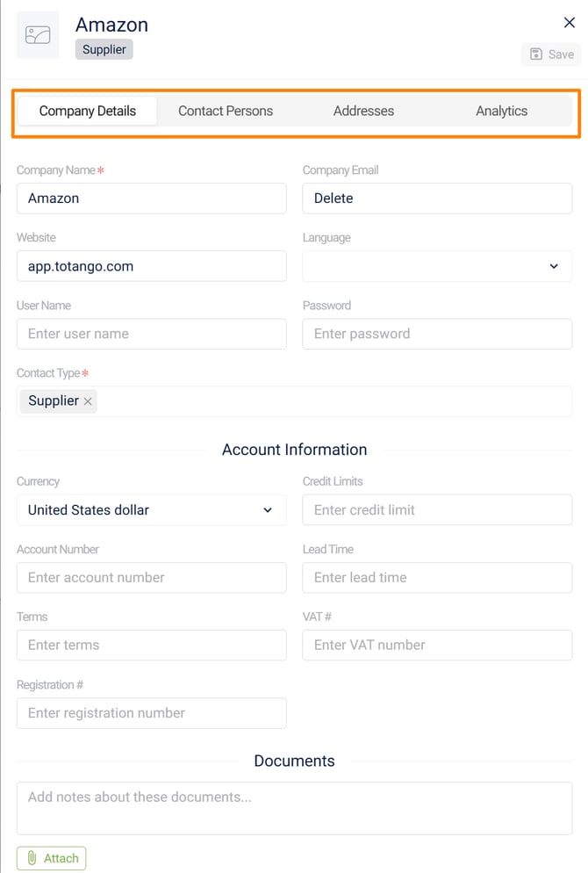Click the paperclip Attach button
This screenshot has height=873, width=588.
(x=52, y=858)
